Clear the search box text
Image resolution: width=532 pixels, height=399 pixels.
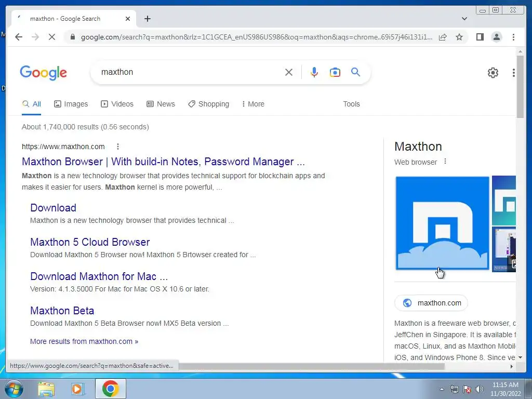click(289, 72)
